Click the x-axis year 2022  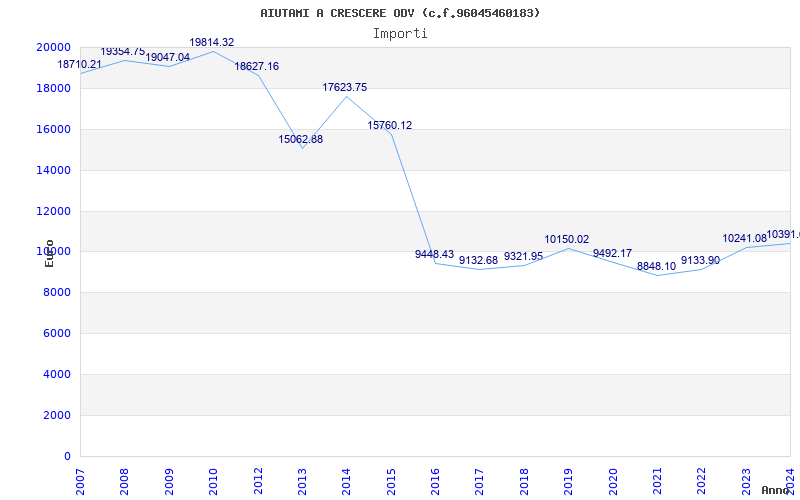coord(702,481)
